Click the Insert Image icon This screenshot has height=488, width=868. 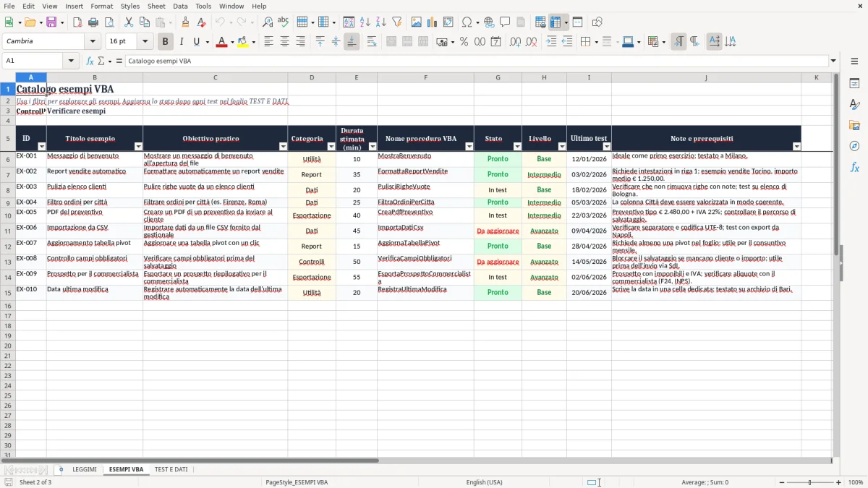tap(417, 22)
